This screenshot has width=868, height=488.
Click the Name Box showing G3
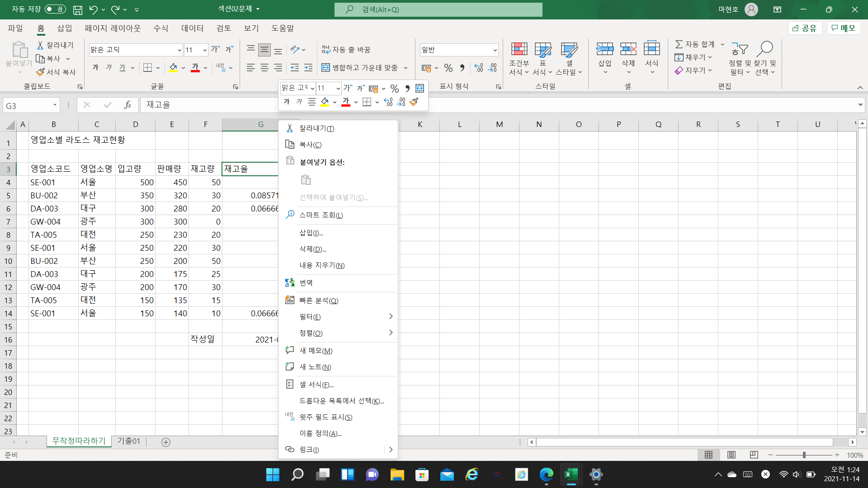point(27,105)
